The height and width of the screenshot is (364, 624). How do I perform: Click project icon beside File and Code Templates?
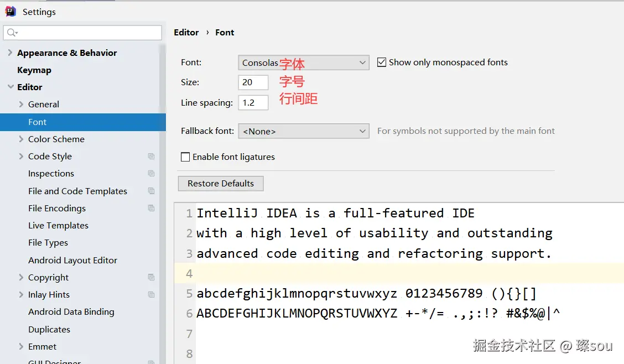pyautogui.click(x=151, y=191)
